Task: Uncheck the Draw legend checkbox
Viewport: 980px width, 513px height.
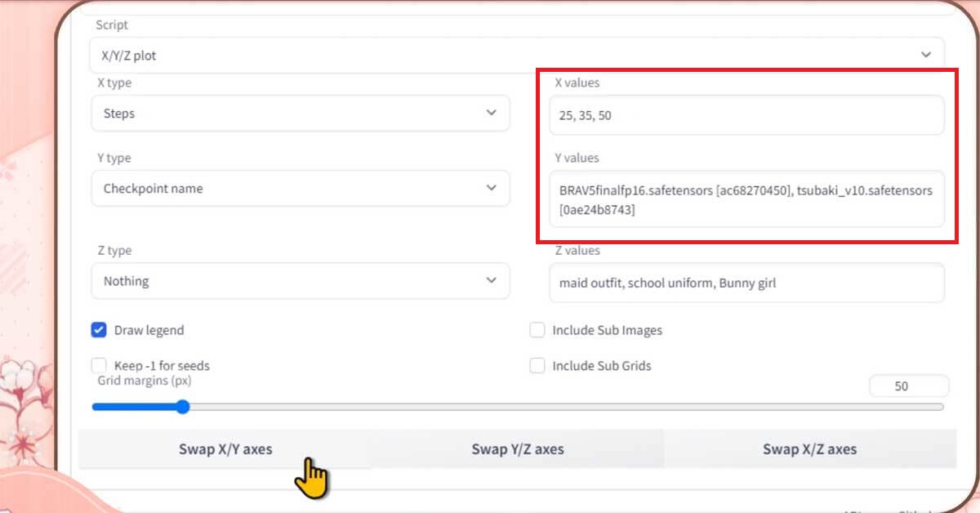Action: point(99,330)
